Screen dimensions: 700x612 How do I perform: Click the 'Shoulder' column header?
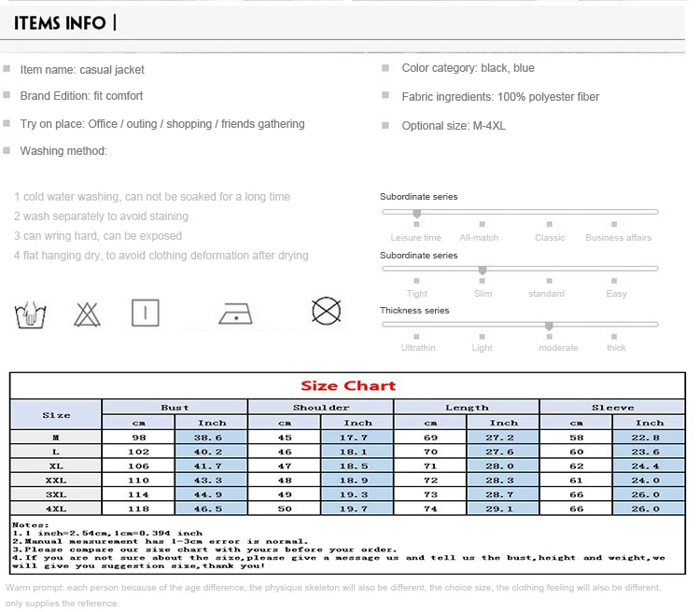click(320, 408)
